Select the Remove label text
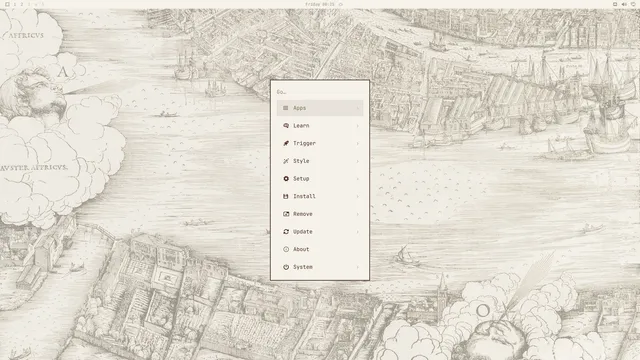 point(303,214)
